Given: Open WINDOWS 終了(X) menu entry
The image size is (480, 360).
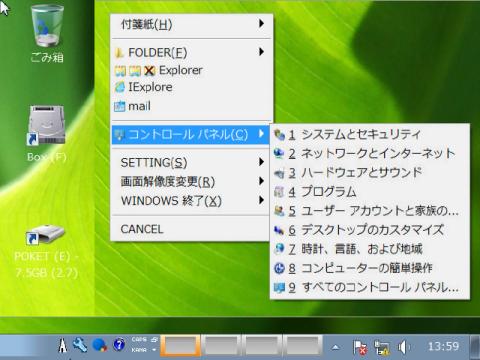Looking at the screenshot, I should click(192, 201).
